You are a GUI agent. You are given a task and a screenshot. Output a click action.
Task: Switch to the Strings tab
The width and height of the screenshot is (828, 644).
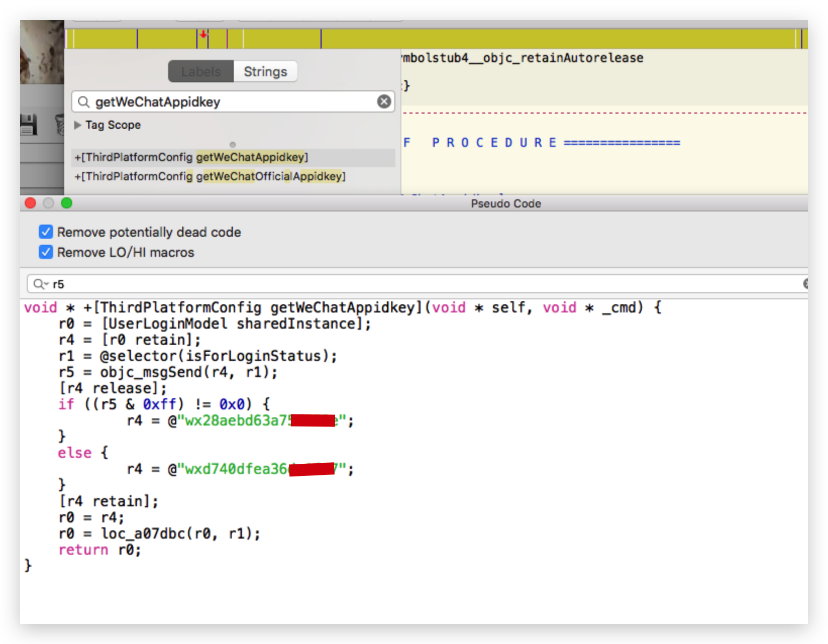(265, 72)
